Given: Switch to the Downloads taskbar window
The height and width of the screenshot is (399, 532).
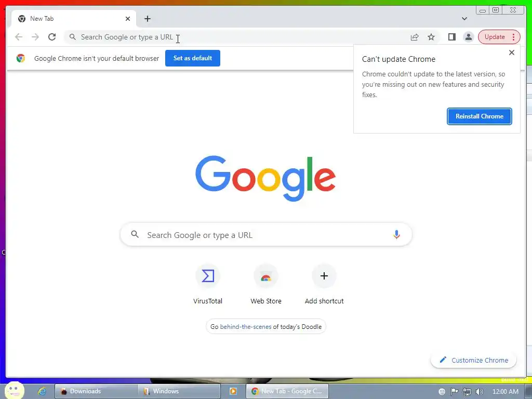Looking at the screenshot, I should 96,391.
